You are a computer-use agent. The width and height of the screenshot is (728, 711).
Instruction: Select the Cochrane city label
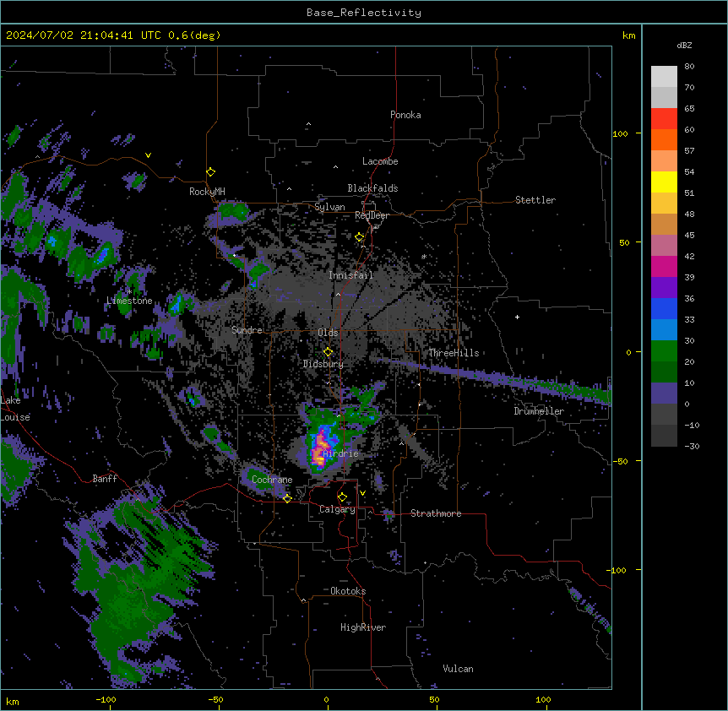pos(272,480)
